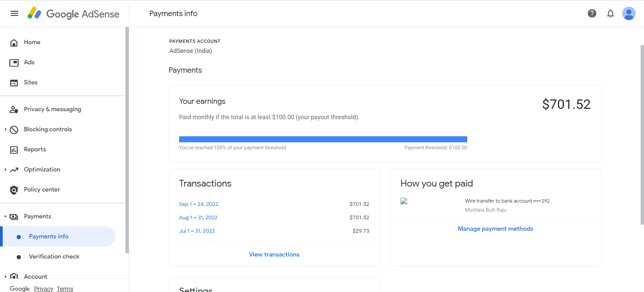644x292 pixels.
Task: Click the Policy center shield icon
Action: pos(14,190)
